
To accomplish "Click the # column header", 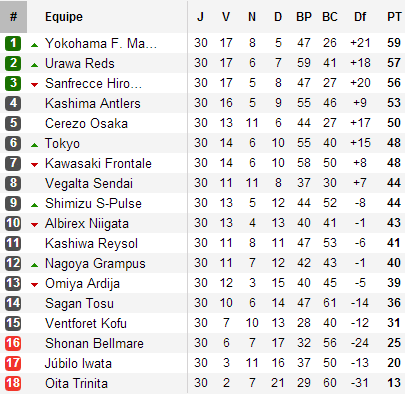I will pos(13,17).
